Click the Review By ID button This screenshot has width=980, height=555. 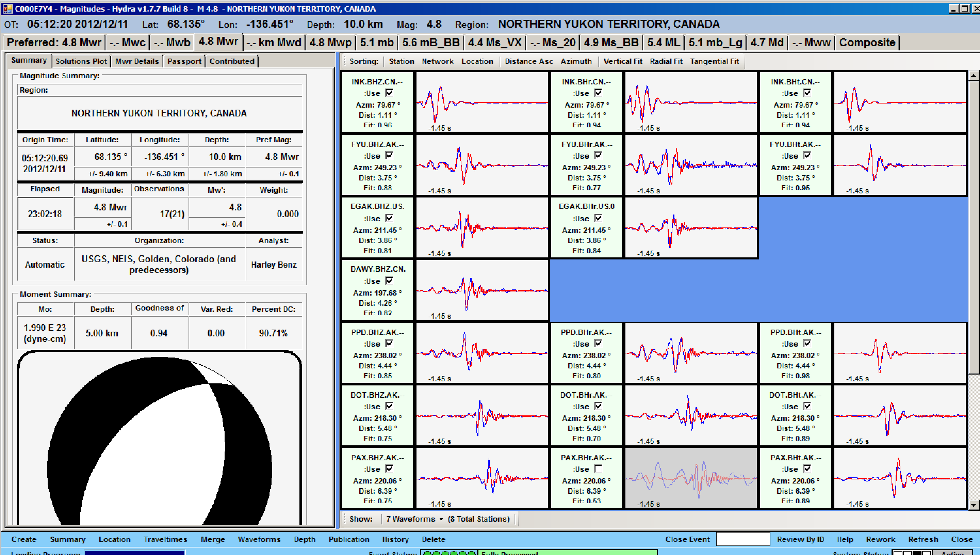800,539
